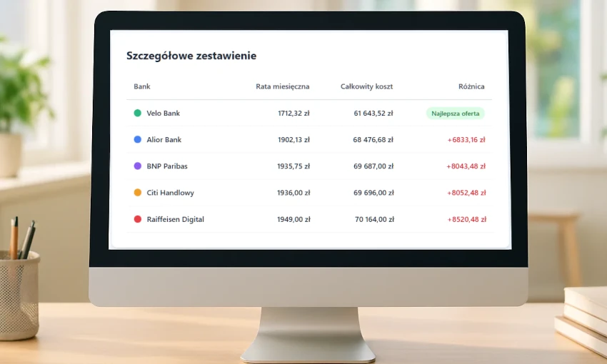
Task: Click the blue dot beside Alior Bank
Action: point(137,140)
